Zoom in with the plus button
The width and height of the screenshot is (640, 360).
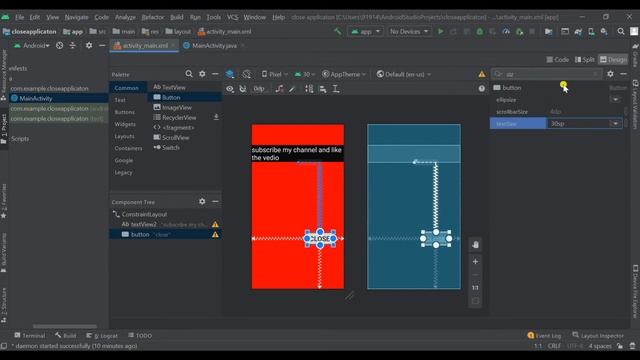coord(476,261)
